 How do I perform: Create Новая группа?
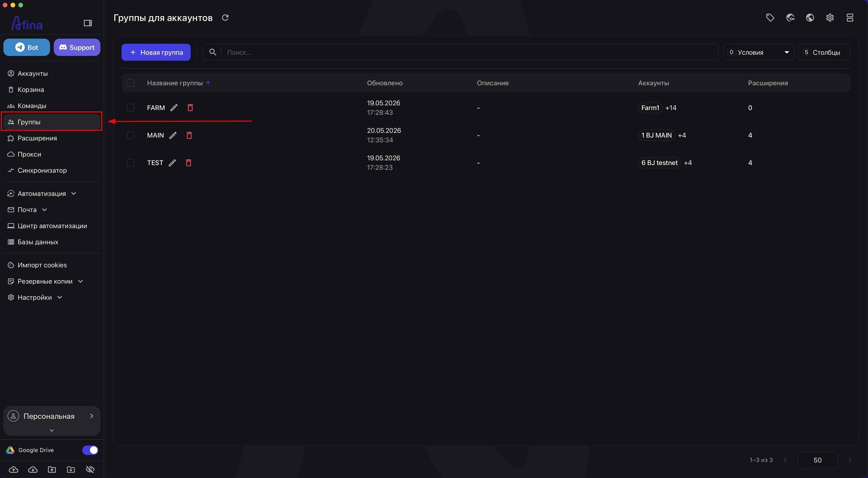click(x=156, y=52)
